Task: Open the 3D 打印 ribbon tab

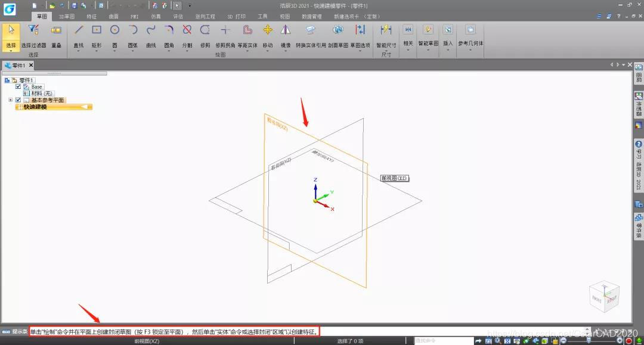Action: click(x=237, y=17)
